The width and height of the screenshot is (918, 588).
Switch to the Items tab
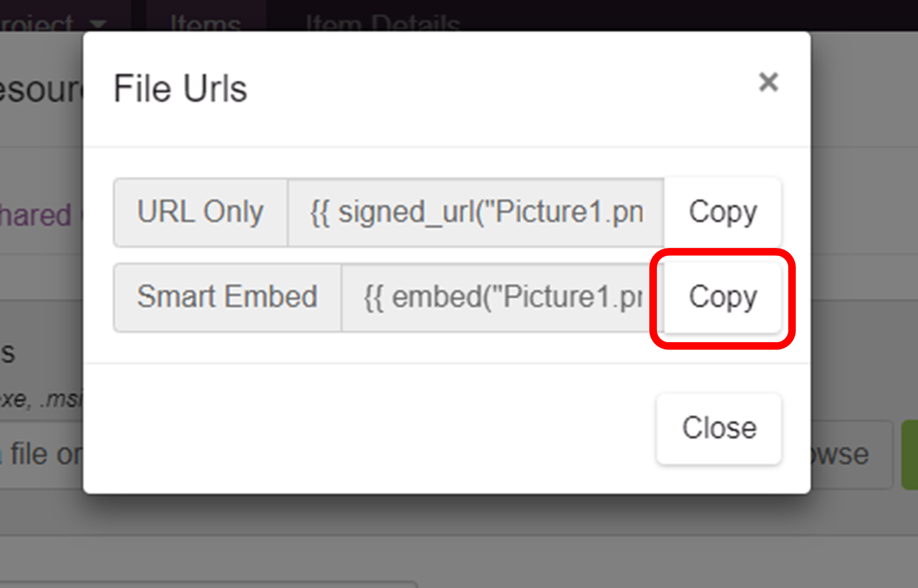205,22
